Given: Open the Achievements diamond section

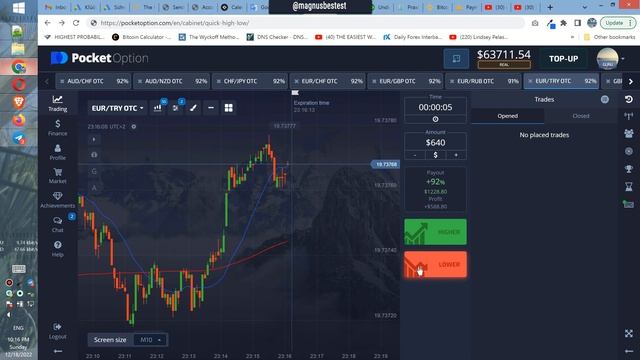Looking at the screenshot, I should click(58, 200).
